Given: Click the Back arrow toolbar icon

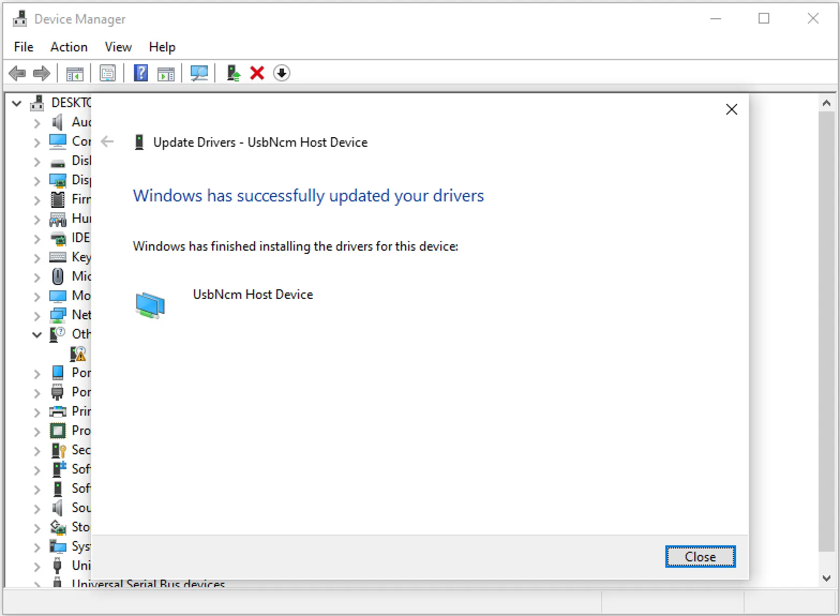Looking at the screenshot, I should point(18,73).
